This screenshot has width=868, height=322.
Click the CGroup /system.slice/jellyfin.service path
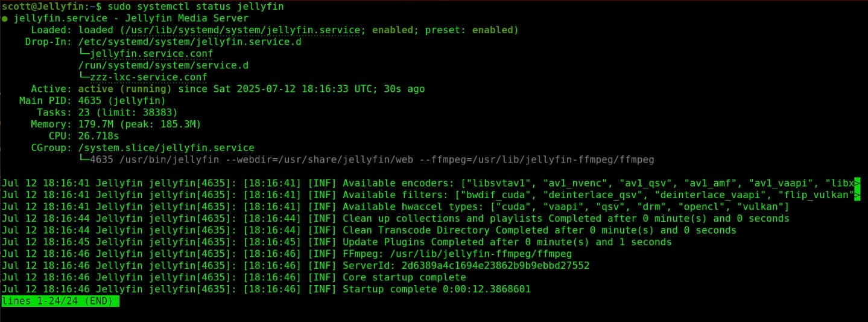[x=166, y=148]
